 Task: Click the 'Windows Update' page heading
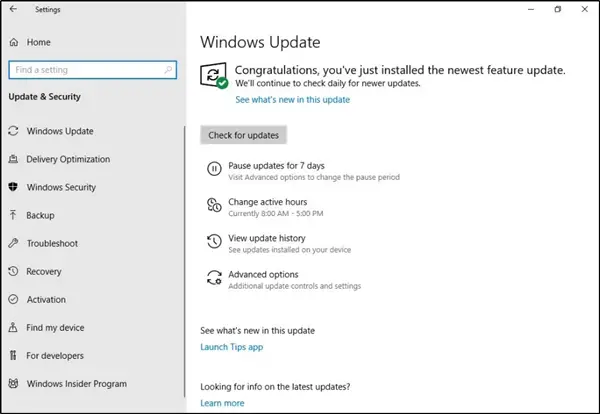pyautogui.click(x=260, y=42)
